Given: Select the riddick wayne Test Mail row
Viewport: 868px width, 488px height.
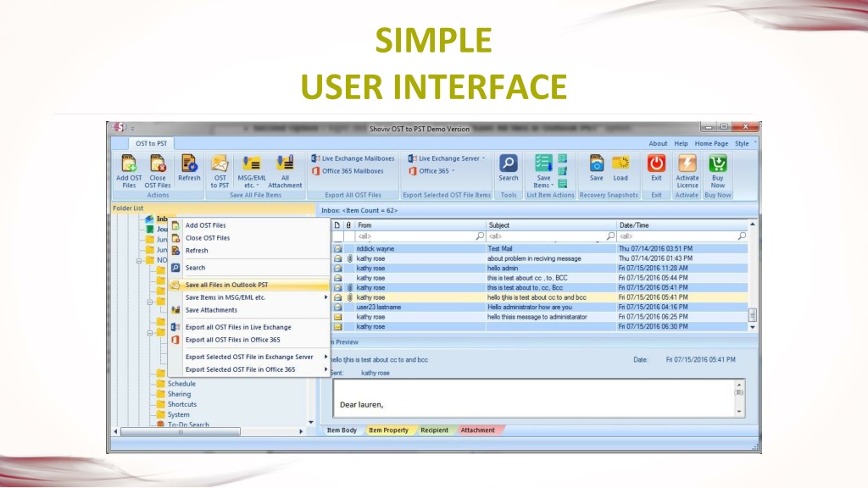Looking at the screenshot, I should [x=540, y=249].
